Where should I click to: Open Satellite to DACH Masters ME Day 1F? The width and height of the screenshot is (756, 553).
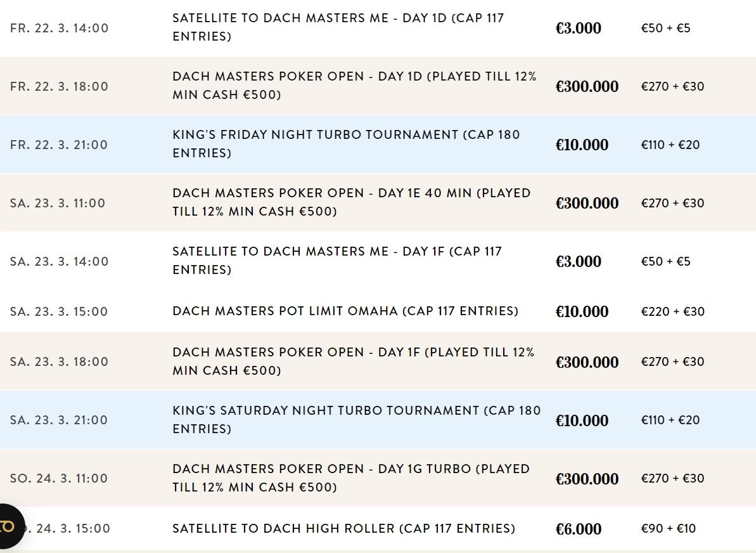click(337, 261)
